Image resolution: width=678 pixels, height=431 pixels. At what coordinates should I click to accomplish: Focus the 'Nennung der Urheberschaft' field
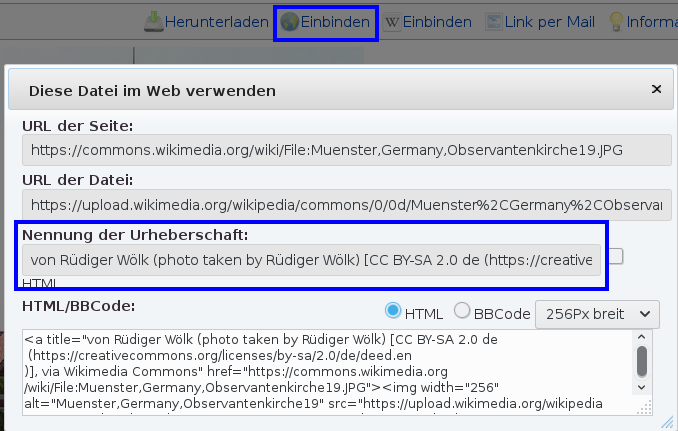pos(311,260)
